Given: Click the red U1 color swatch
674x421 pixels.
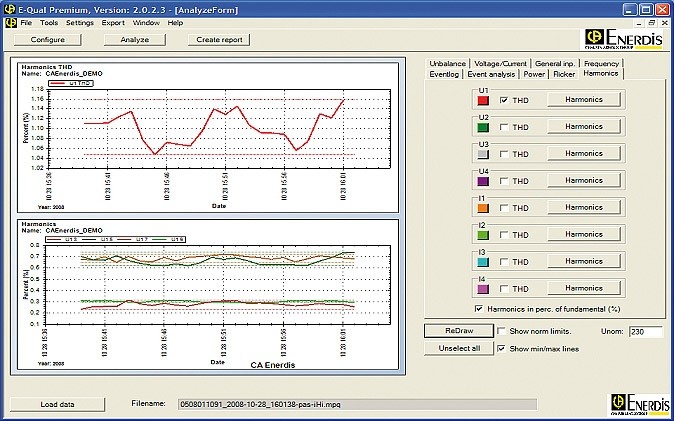Looking at the screenshot, I should tap(484, 101).
